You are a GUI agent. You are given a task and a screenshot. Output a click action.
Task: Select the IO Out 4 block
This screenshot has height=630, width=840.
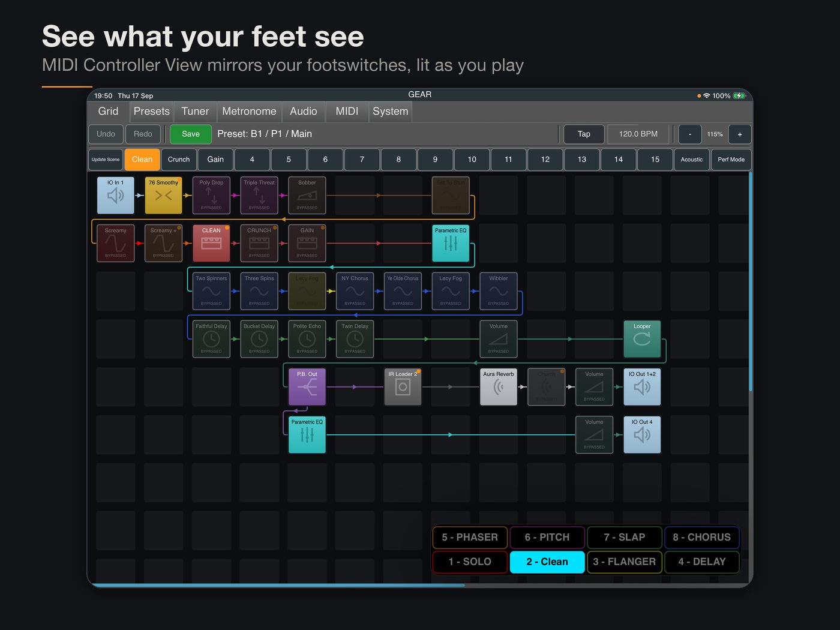tap(642, 434)
